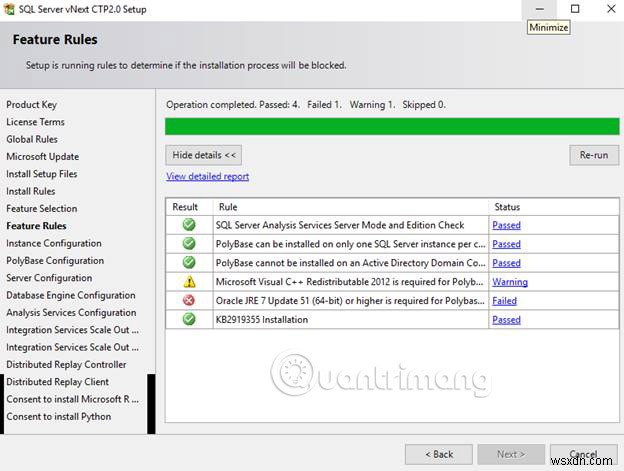624x471 pixels.
Task: Open Passed link for KB2919355 Installation
Action: [506, 320]
